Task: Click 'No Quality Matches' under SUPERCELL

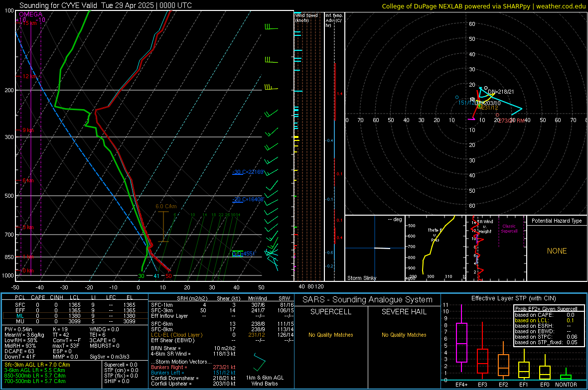Action: (x=331, y=335)
